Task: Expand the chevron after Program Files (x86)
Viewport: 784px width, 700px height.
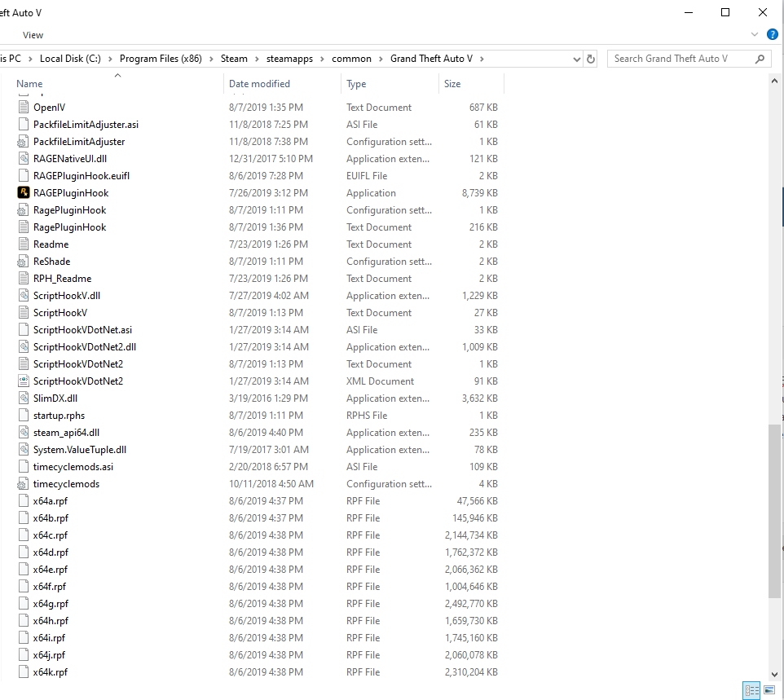Action: (x=211, y=59)
